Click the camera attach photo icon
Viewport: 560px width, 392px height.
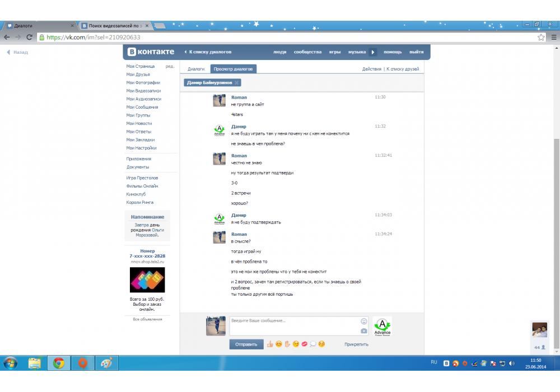click(x=364, y=330)
